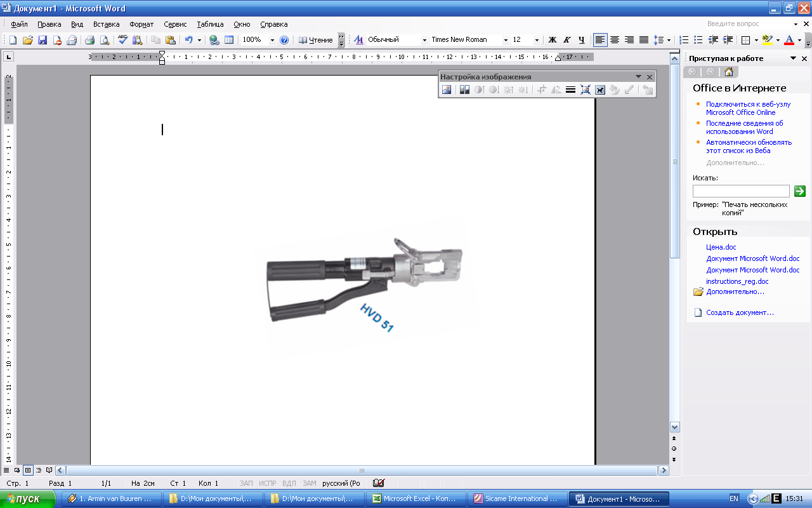
Task: Open the Times New Roman font dropdown
Action: pos(506,40)
